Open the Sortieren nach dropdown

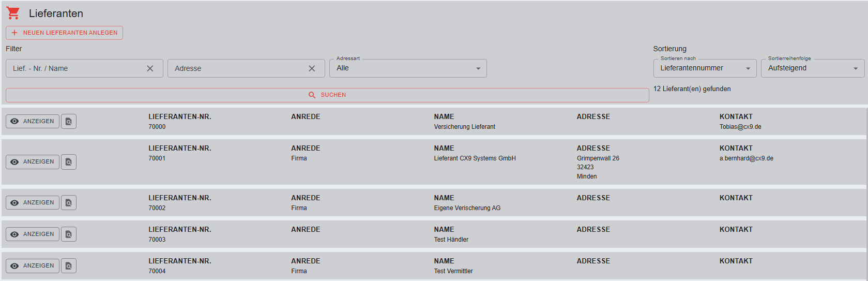[x=705, y=68]
